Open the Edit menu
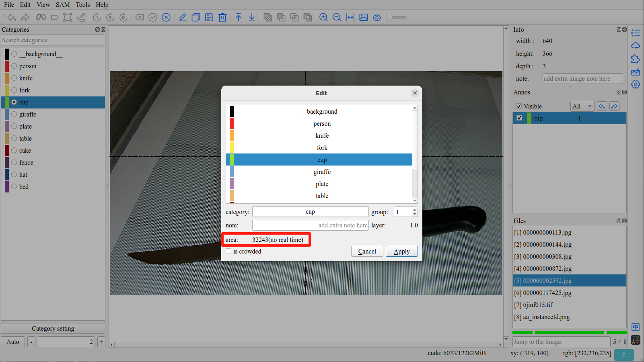 click(x=25, y=5)
